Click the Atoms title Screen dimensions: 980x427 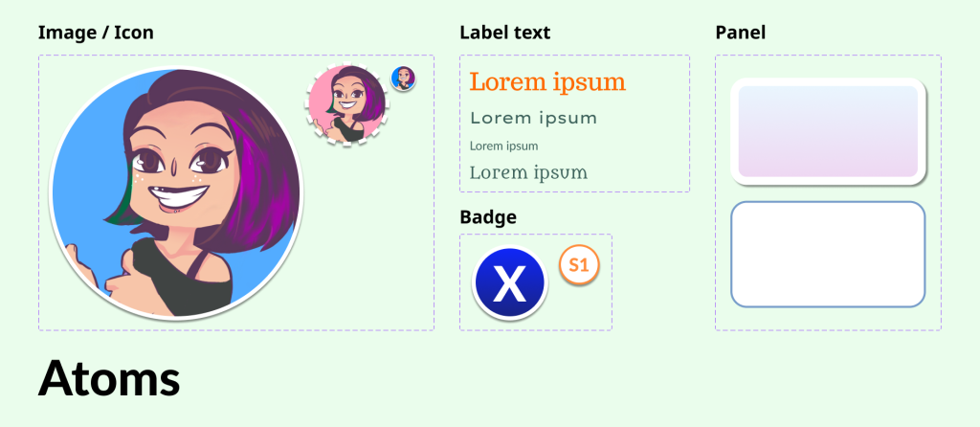[109, 378]
